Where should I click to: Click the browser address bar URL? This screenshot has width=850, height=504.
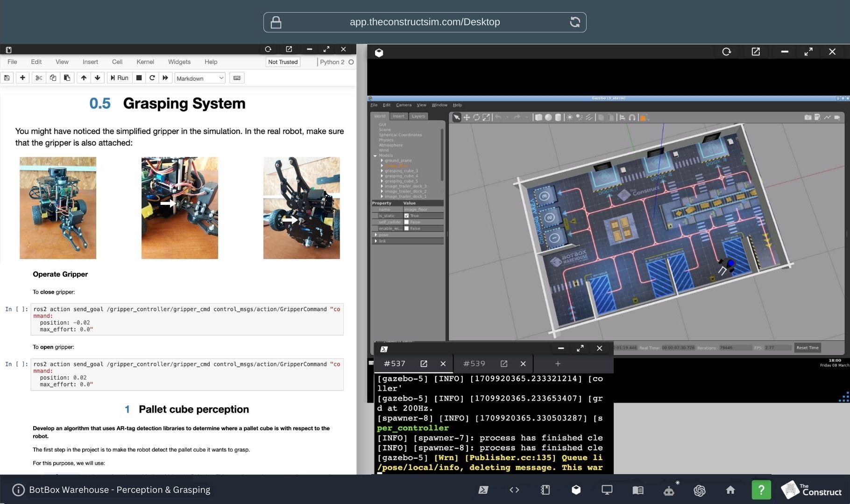425,22
